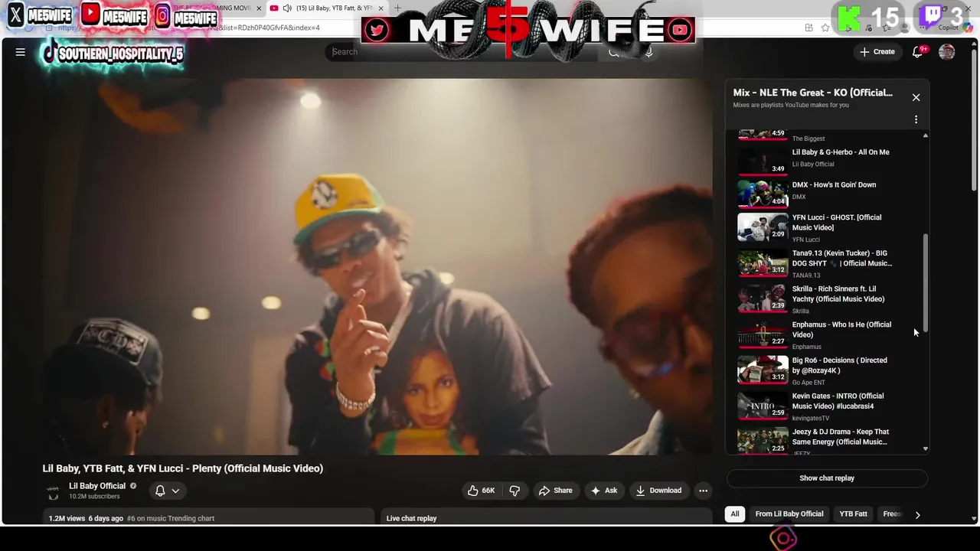980x551 pixels.
Task: Click playlist scrollbar down arrow
Action: [926, 449]
